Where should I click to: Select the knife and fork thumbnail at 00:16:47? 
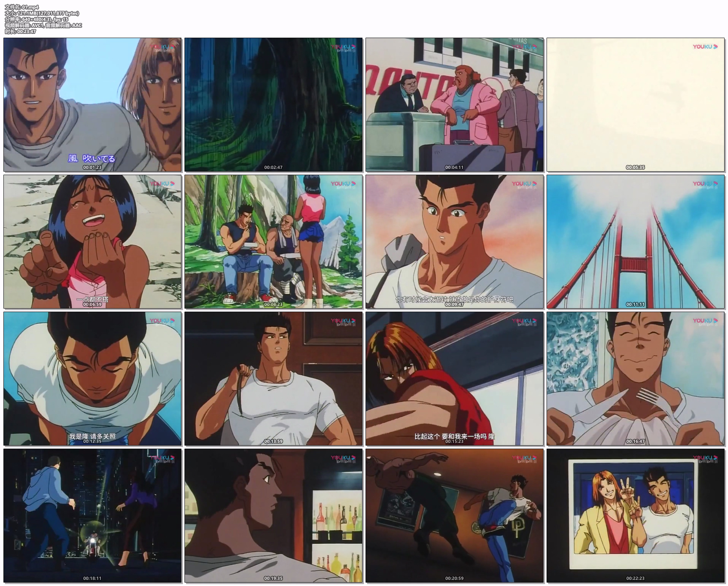click(636, 379)
